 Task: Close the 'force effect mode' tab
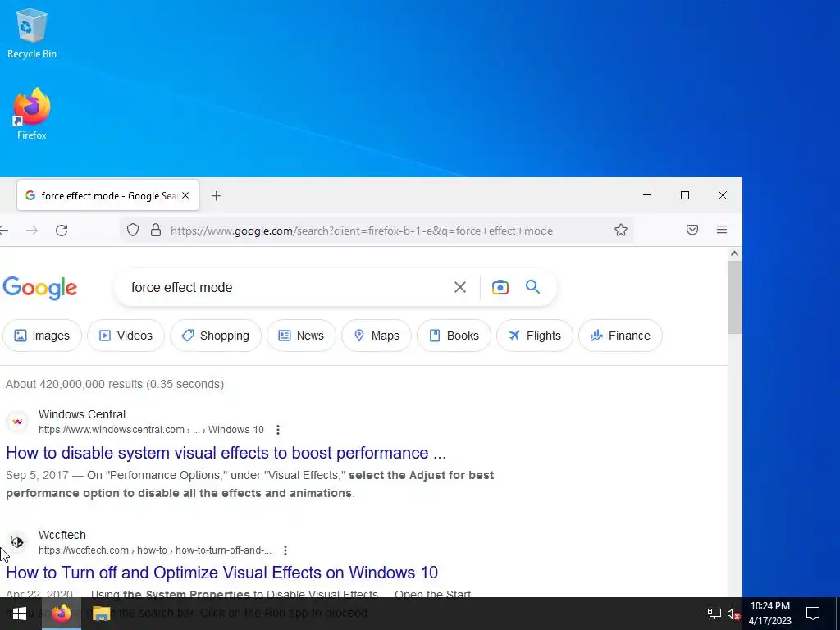click(185, 195)
